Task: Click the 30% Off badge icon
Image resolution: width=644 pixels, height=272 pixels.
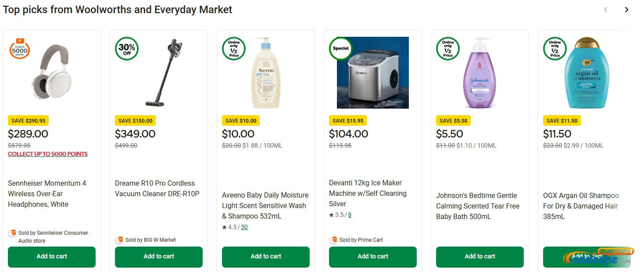Action: [x=127, y=49]
